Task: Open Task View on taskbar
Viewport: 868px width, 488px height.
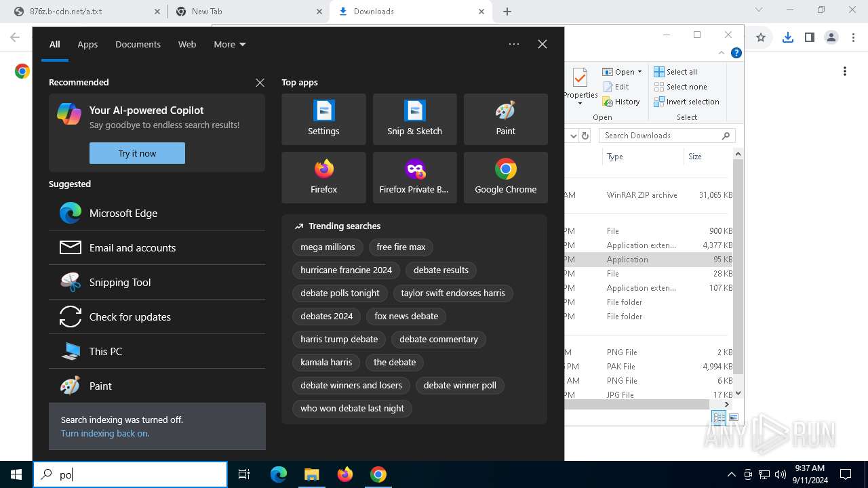Action: [244, 474]
